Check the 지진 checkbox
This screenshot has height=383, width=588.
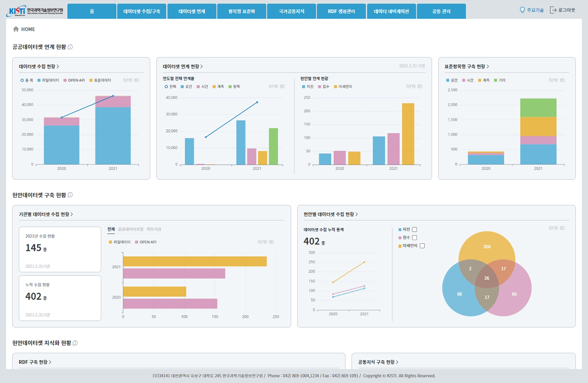coord(414,229)
